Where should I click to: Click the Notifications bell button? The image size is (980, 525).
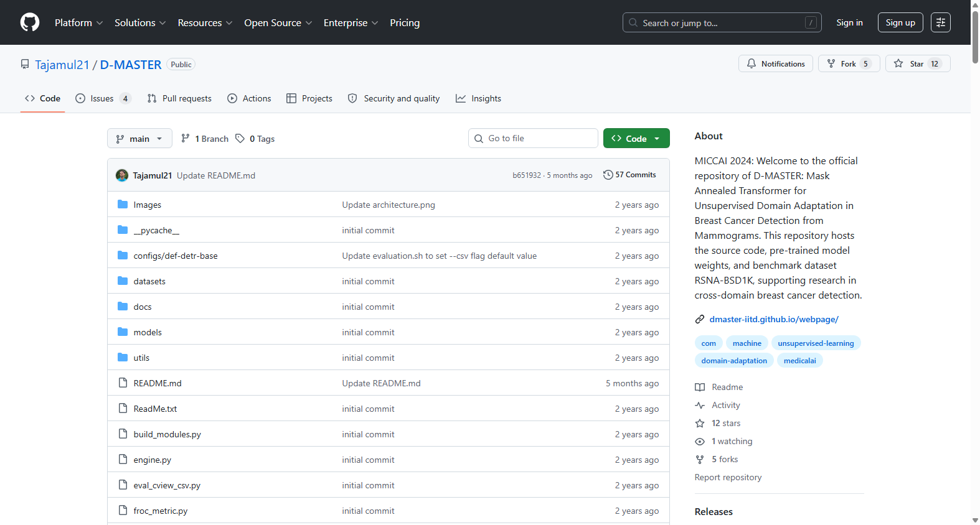[775, 63]
